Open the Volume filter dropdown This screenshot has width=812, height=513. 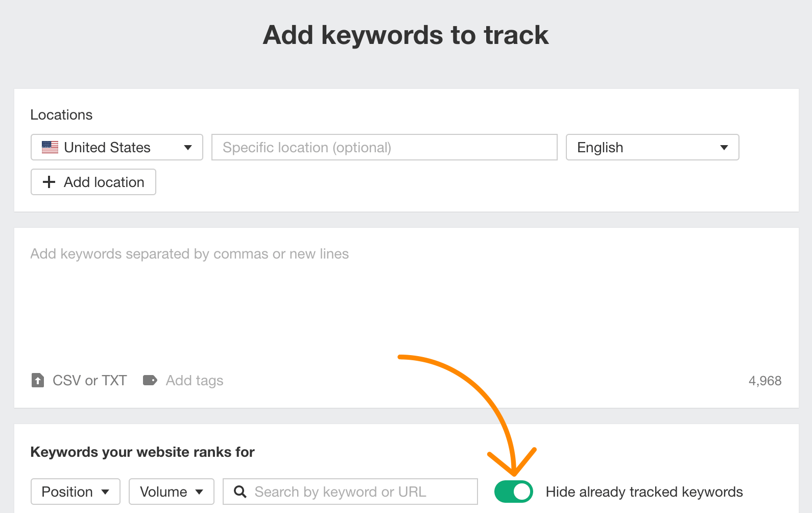point(172,492)
